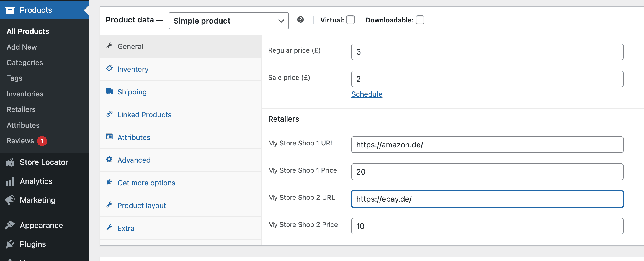Open the Simple product type dropdown
The width and height of the screenshot is (644, 261).
click(229, 21)
